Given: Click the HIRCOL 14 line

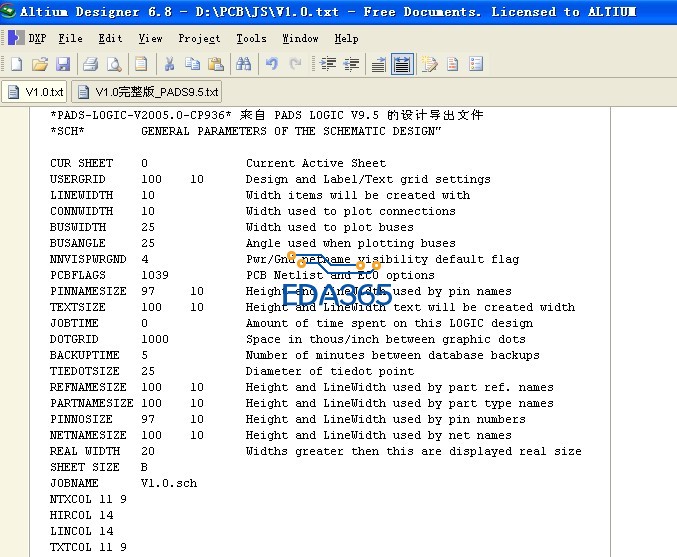Looking at the screenshot, I should click(x=82, y=515).
